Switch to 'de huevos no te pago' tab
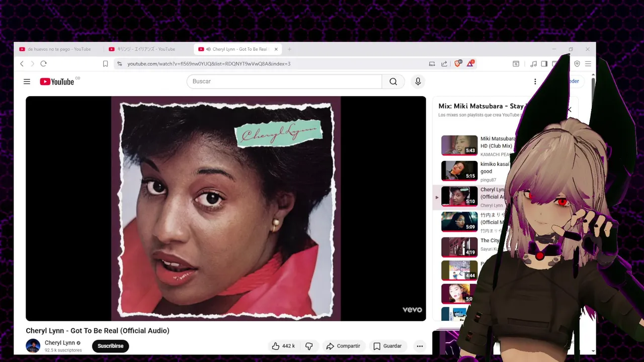The width and height of the screenshot is (644, 362). [x=59, y=49]
